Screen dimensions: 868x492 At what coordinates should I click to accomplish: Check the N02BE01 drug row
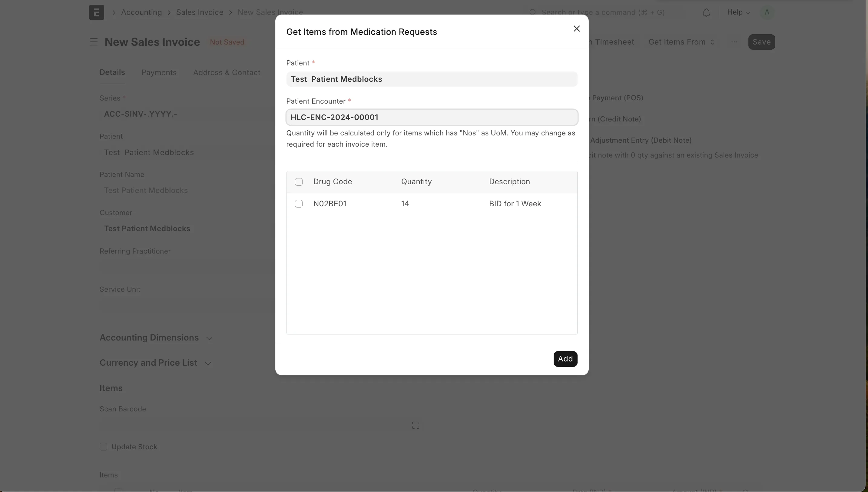tap(299, 204)
